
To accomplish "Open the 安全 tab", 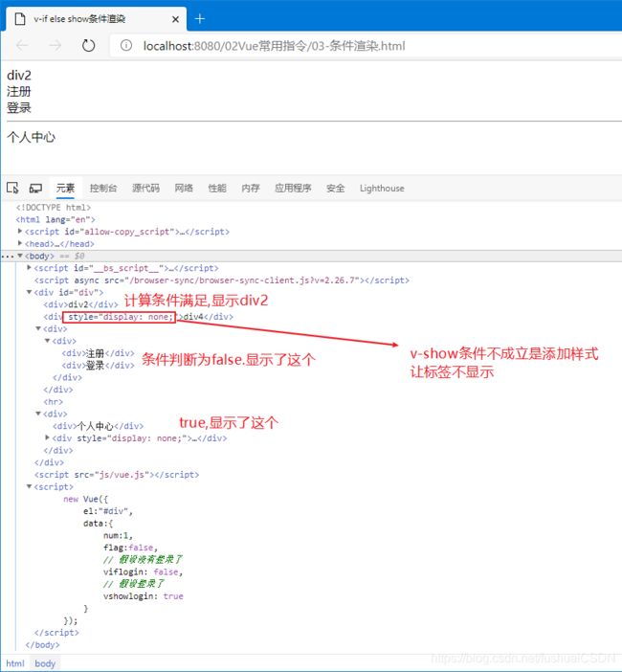I will [x=336, y=188].
